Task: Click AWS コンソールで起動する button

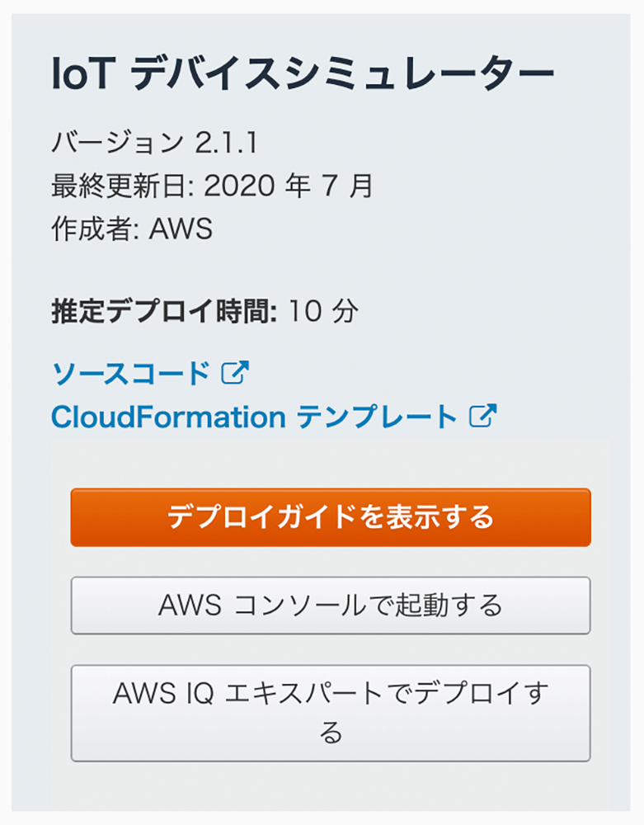Action: click(x=331, y=606)
